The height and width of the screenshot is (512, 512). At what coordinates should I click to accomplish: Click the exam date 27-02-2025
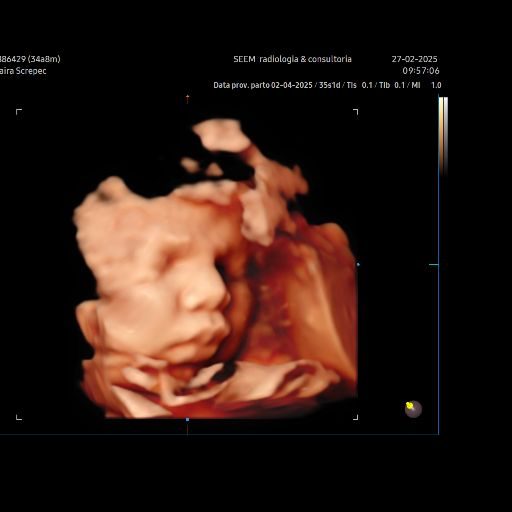point(414,59)
